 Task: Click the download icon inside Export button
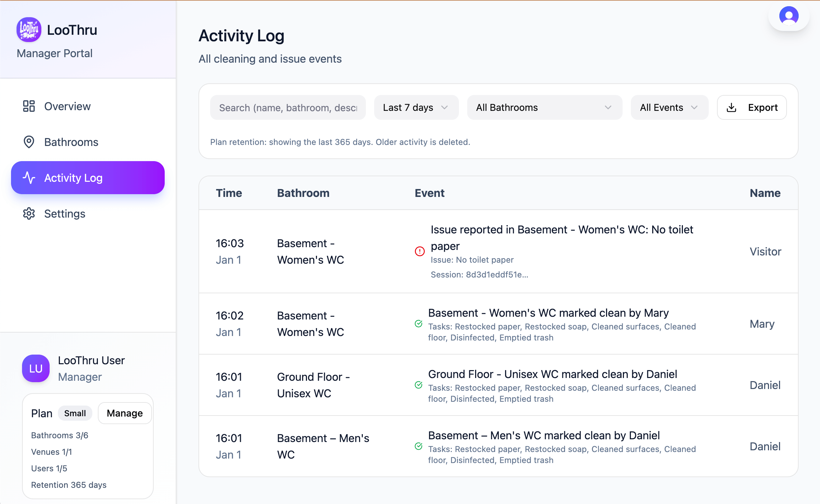point(732,107)
